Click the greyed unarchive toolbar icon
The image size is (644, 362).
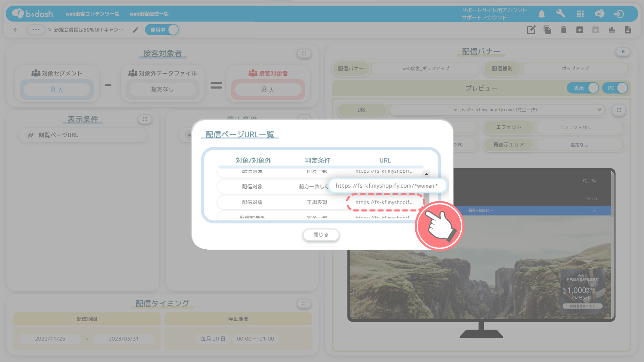click(x=596, y=30)
